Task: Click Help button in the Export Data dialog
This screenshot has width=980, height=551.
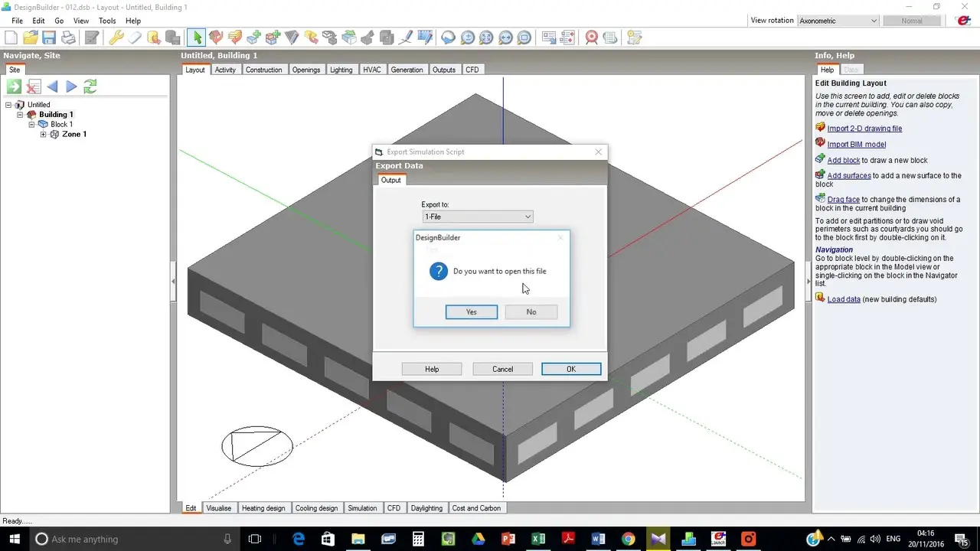Action: [x=432, y=369]
